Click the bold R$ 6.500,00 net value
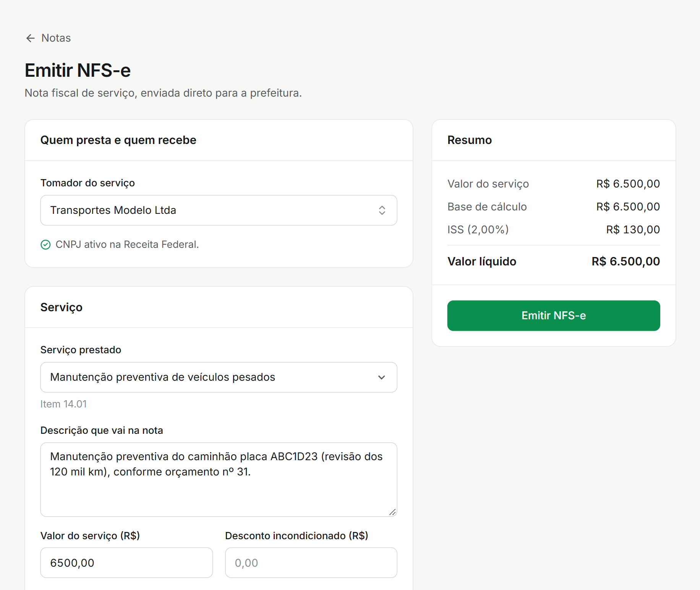The width and height of the screenshot is (700, 590). [625, 262]
